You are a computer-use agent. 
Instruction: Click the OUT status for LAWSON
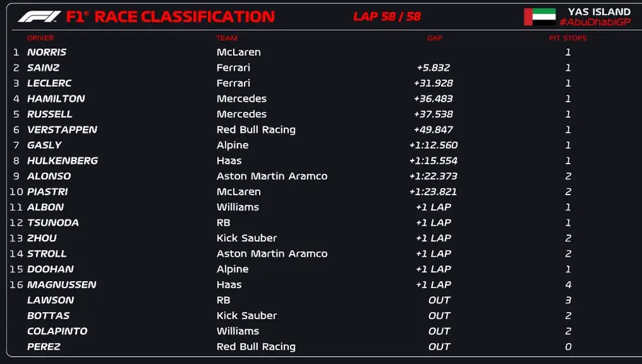[x=439, y=300]
